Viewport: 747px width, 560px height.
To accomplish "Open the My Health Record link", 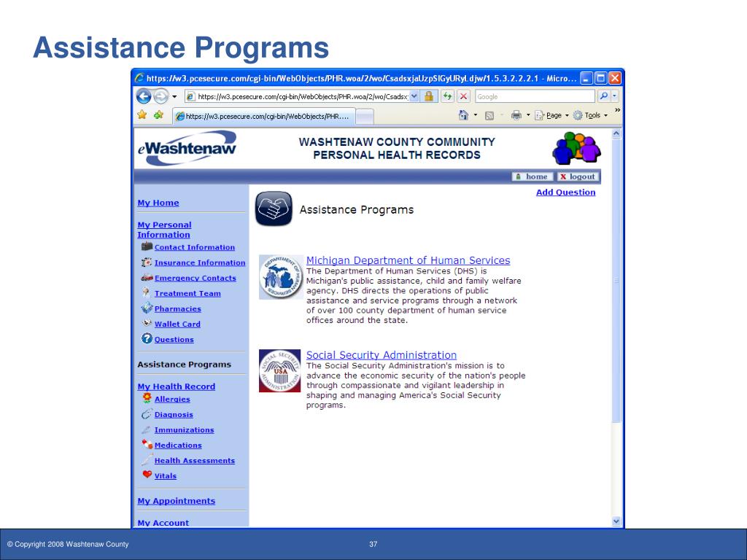I will [x=177, y=386].
